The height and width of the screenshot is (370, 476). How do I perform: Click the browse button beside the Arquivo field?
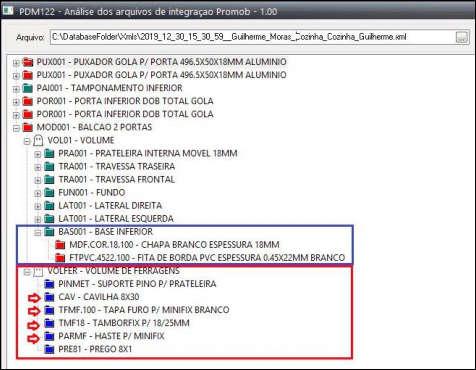tap(462, 37)
